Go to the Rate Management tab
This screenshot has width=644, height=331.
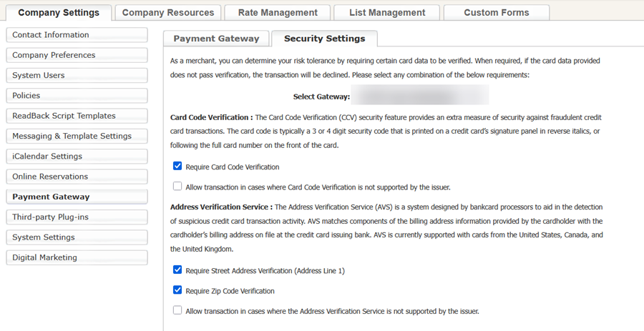[278, 13]
